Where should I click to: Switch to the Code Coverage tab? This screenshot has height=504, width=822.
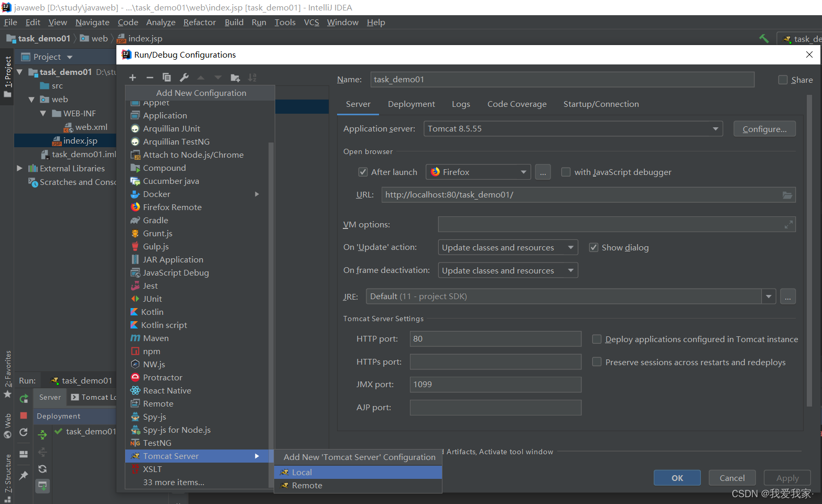pyautogui.click(x=517, y=104)
